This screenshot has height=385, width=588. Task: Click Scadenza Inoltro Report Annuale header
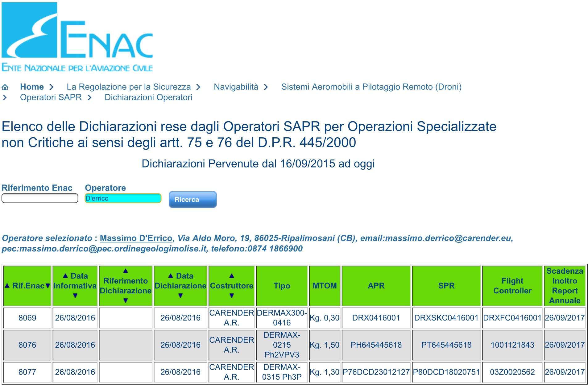pyautogui.click(x=565, y=286)
